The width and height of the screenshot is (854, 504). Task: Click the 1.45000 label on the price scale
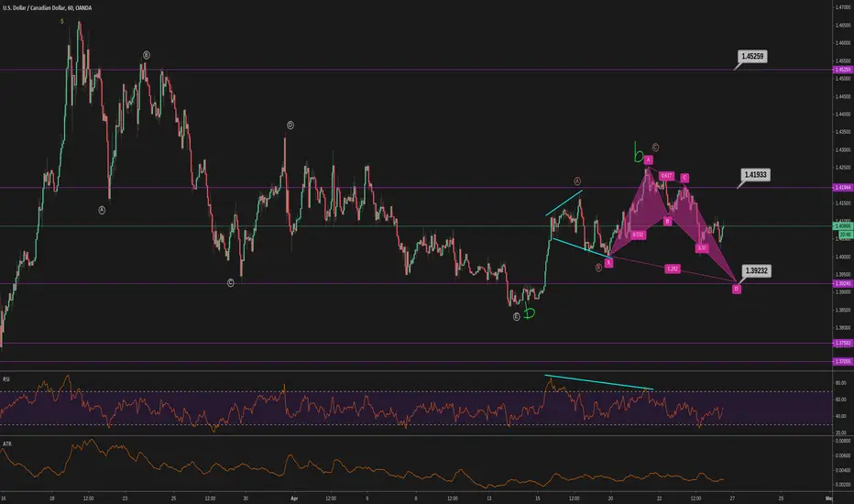point(843,79)
